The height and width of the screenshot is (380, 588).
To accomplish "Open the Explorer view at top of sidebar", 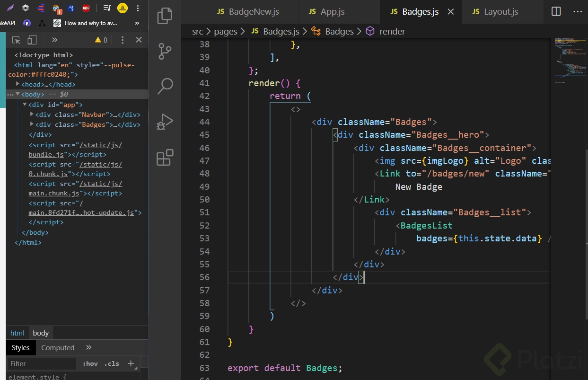I will (164, 16).
